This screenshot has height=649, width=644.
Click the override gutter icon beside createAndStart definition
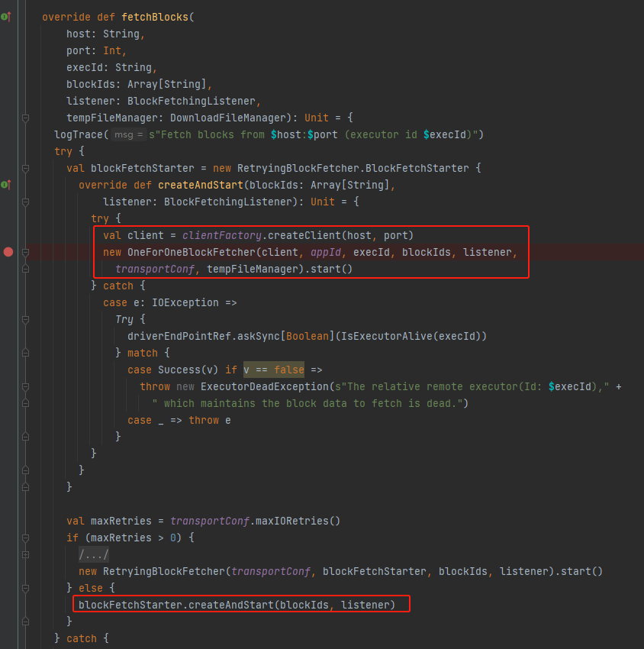pyautogui.click(x=6, y=185)
